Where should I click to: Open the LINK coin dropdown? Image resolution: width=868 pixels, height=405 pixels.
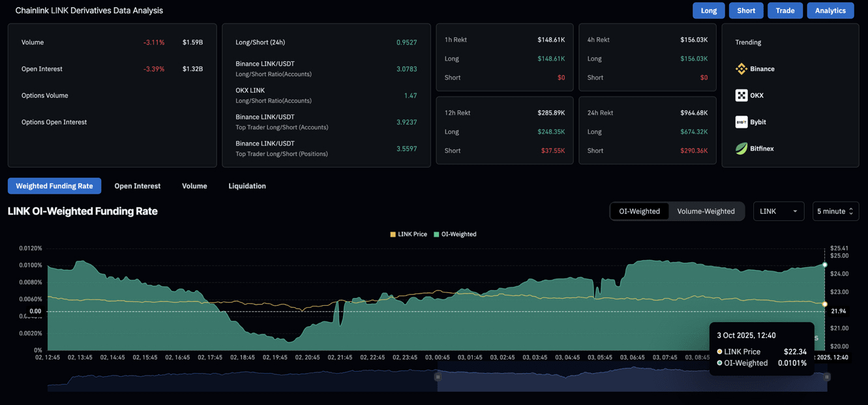[x=778, y=211]
